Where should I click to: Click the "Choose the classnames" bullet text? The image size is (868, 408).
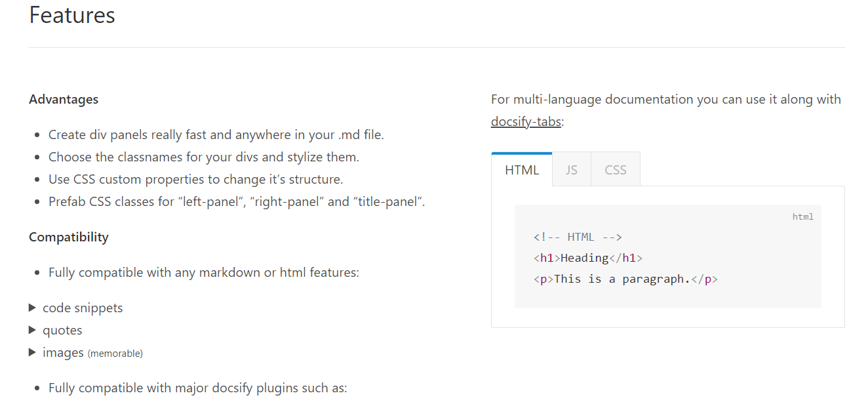[203, 157]
